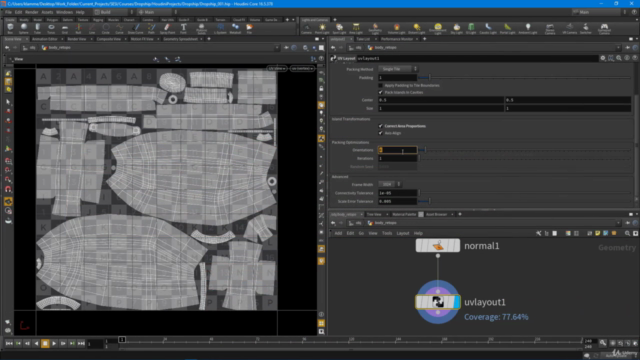This screenshot has width=640, height=360.
Task: Add a Point Light from the shelf
Action: coord(322,29)
